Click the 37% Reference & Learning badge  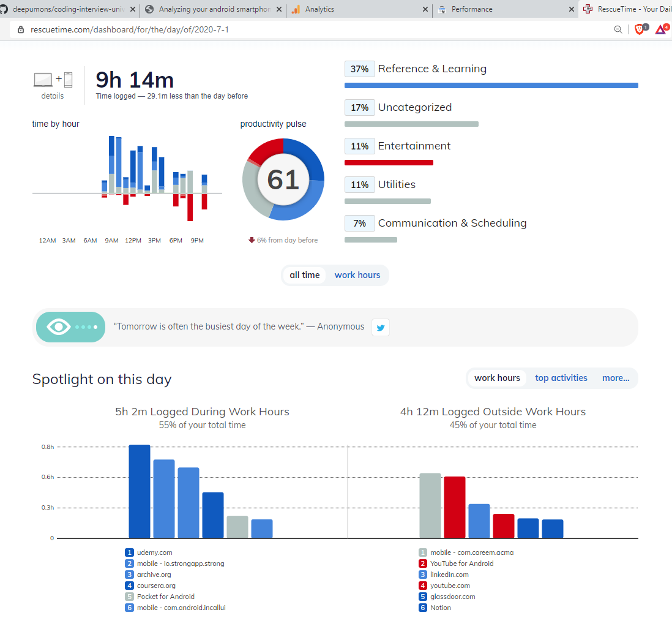[x=360, y=69]
